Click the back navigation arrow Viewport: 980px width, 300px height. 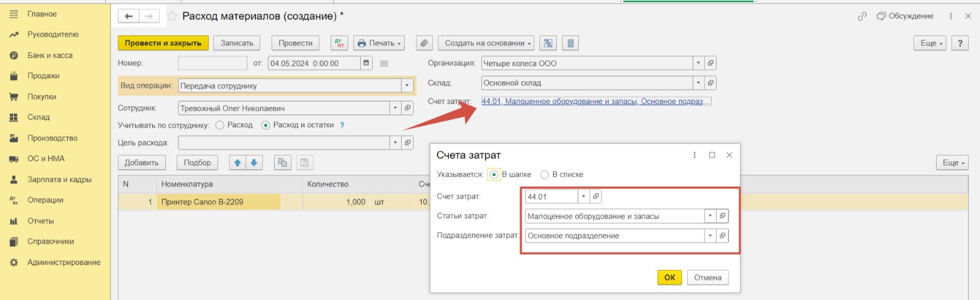coord(130,16)
